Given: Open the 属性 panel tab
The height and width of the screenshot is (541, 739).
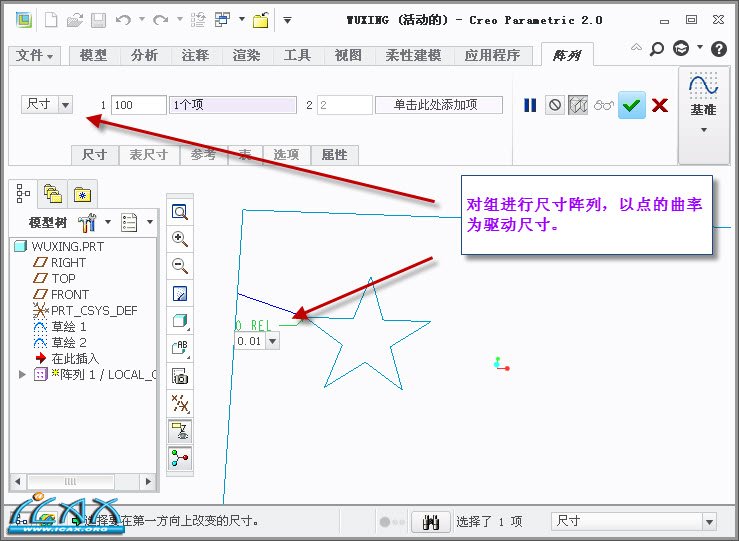Looking at the screenshot, I should coord(335,155).
